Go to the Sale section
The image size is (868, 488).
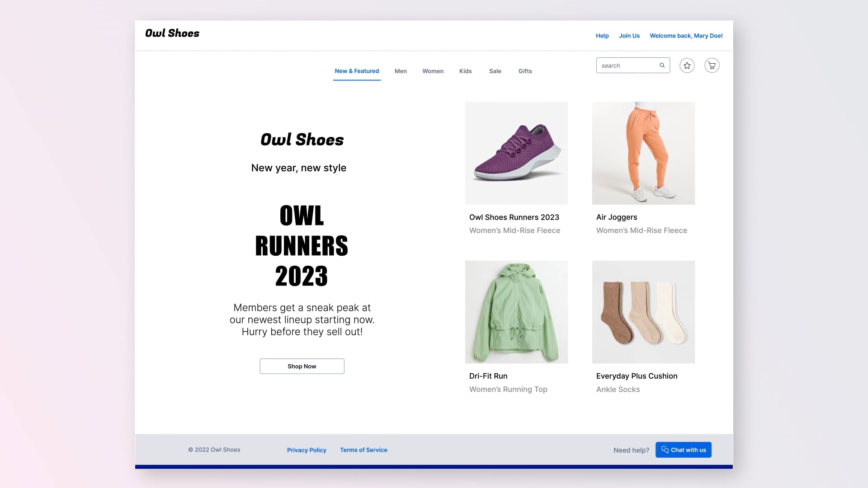pos(495,71)
